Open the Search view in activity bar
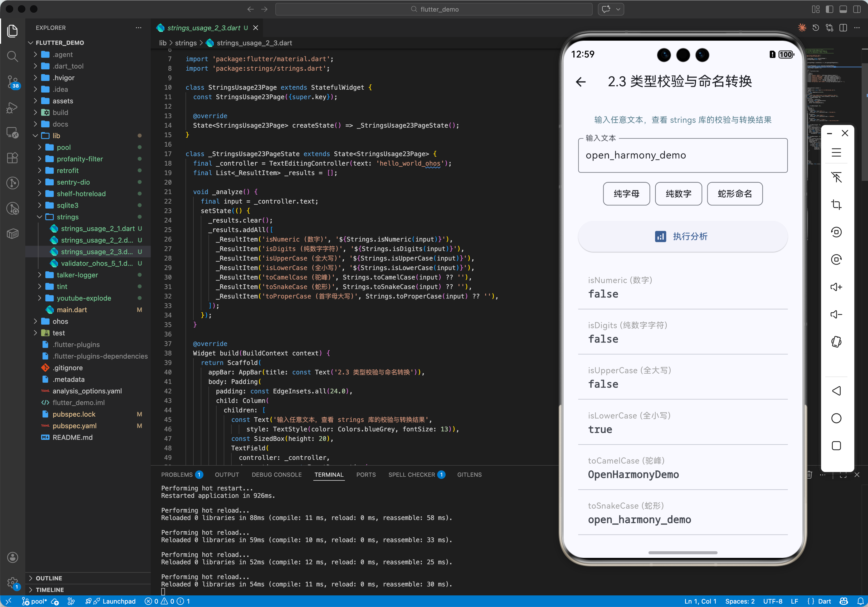Viewport: 868px width, 607px height. (x=12, y=56)
